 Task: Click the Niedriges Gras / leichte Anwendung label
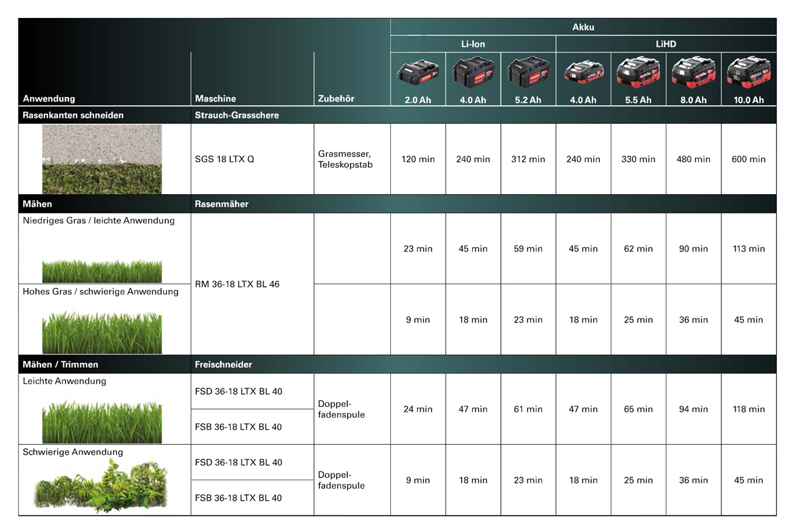click(x=98, y=220)
